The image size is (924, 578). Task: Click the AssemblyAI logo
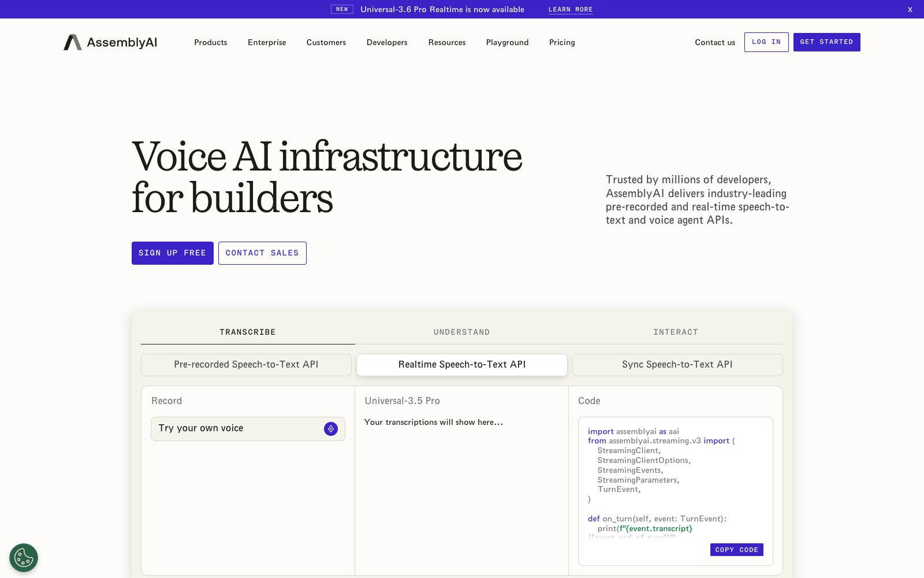[110, 42]
